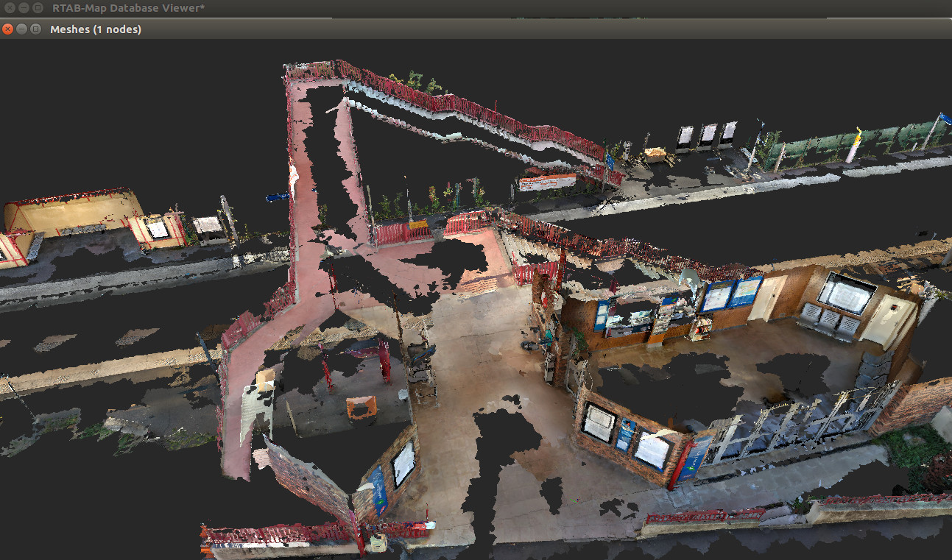The height and width of the screenshot is (560, 952).
Task: Minimize the Meshes (1 nodes) window
Action: pyautogui.click(x=21, y=29)
